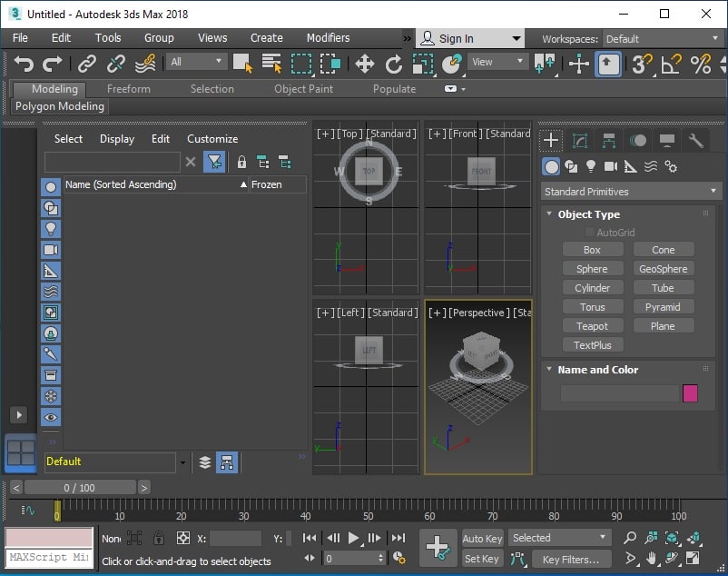Click Select and Place tool icon
Viewport: 728px width, 576px height.
452,64
